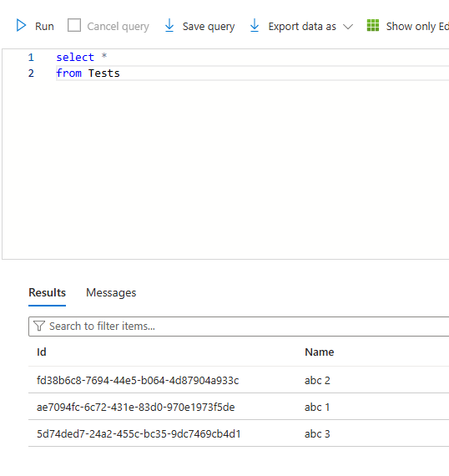Click Show only Editor label
The height and width of the screenshot is (476, 449).
point(417,27)
